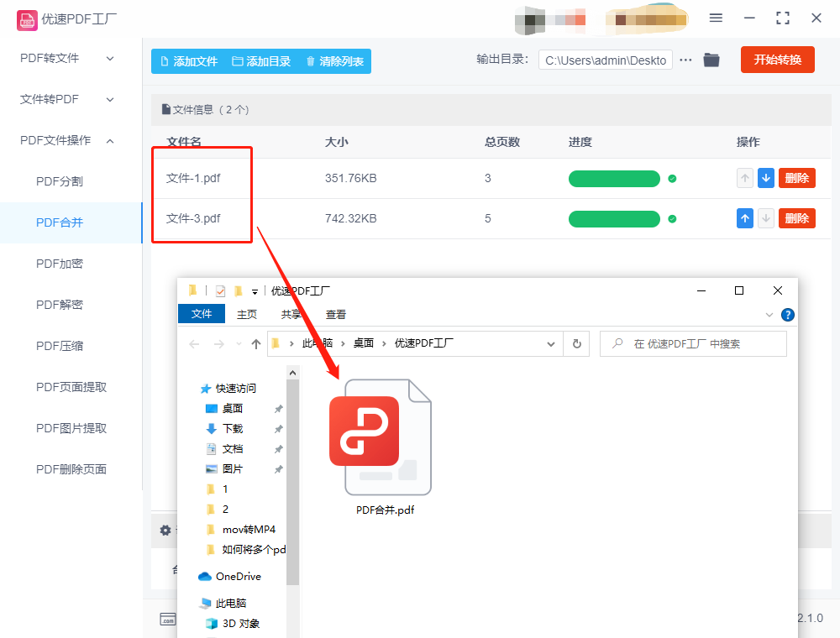Click Explorer quick-access properties checkmark icon
Screen dimensions: 840x638
tap(220, 291)
